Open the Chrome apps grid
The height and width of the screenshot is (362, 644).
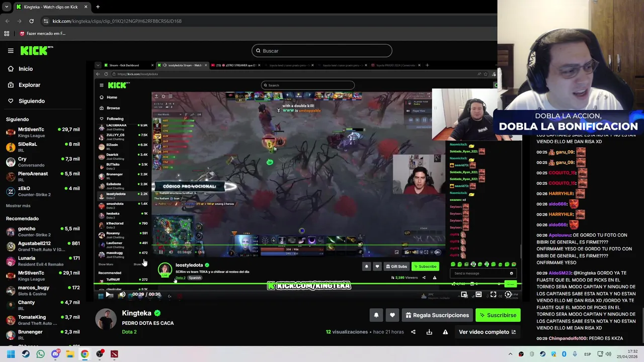[x=7, y=34]
